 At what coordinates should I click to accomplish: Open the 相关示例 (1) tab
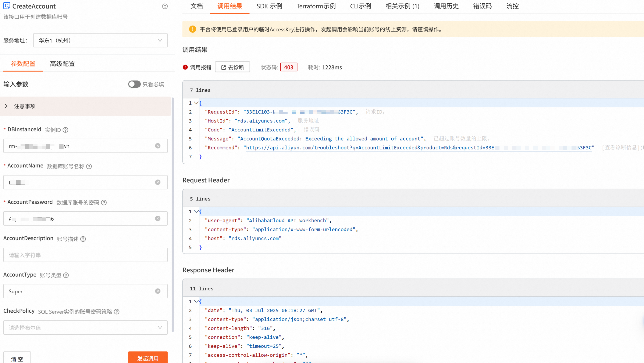tap(402, 6)
